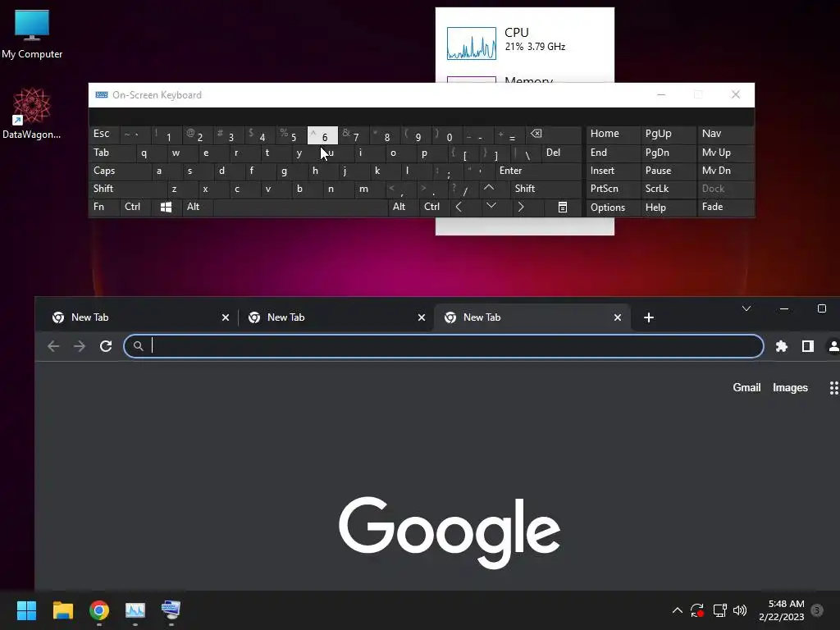The width and height of the screenshot is (840, 630).
Task: Reload the page in Chrome
Action: 106,346
